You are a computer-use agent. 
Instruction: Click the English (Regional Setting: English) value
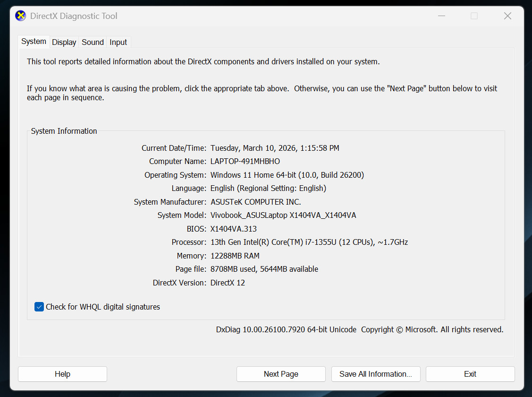pyautogui.click(x=268, y=188)
